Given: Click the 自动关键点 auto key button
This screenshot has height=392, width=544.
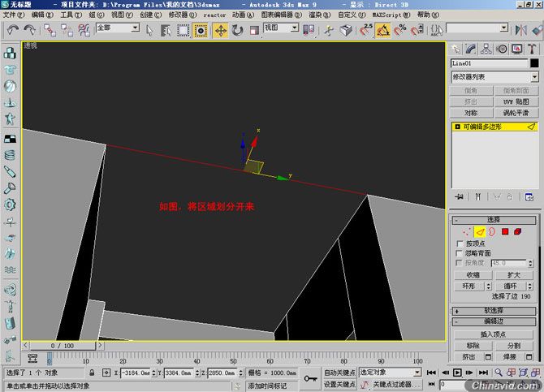Looking at the screenshot, I should 339,373.
